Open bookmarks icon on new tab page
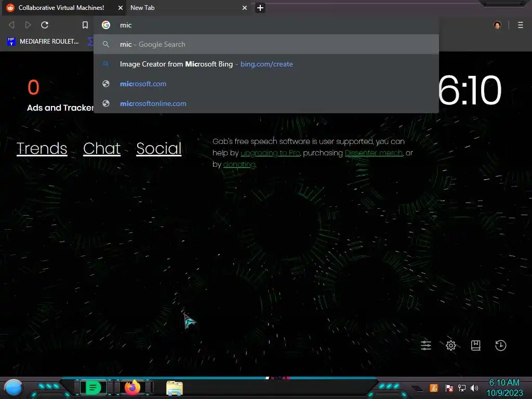This screenshot has height=399, width=532. click(476, 345)
